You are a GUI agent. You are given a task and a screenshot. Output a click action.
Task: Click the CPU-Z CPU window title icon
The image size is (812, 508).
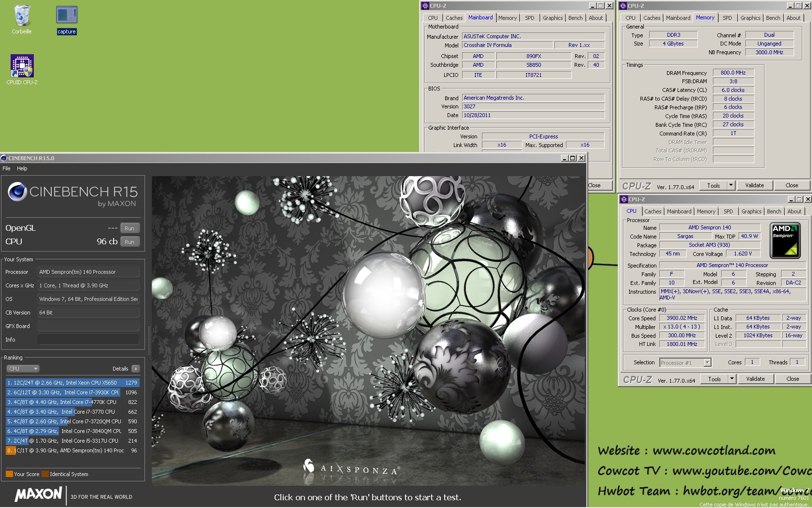[624, 199]
